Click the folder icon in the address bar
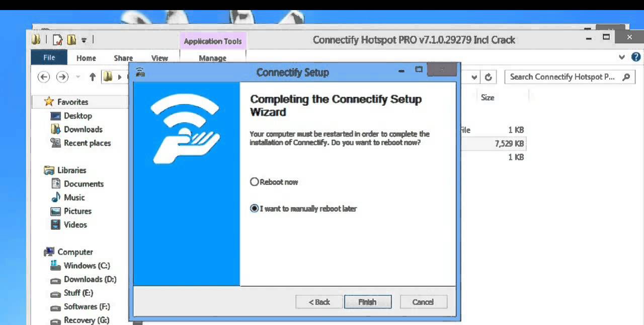644x325 pixels. click(x=107, y=77)
